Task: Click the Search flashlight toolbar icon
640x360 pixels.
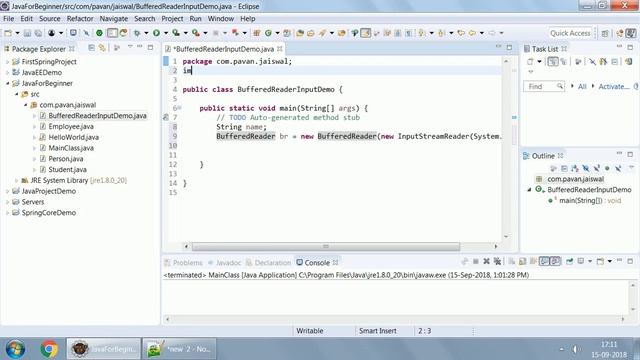Action: 322,33
